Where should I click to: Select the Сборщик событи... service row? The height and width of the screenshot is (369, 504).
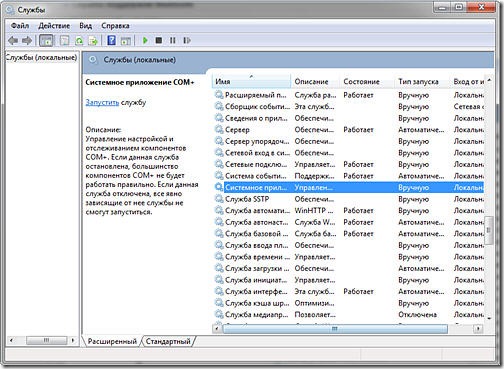pos(349,107)
